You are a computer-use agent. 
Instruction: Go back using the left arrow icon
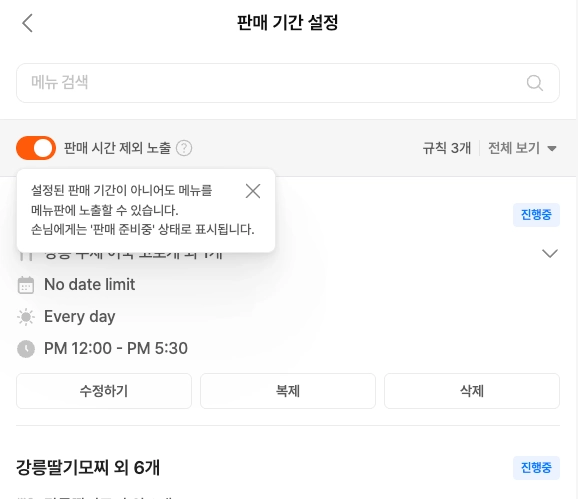tap(28, 23)
